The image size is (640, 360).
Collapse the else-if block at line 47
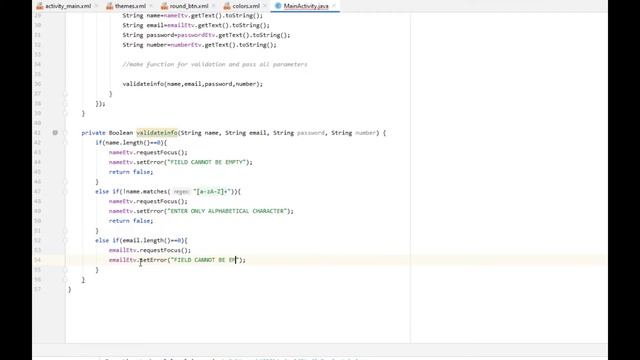(65, 191)
